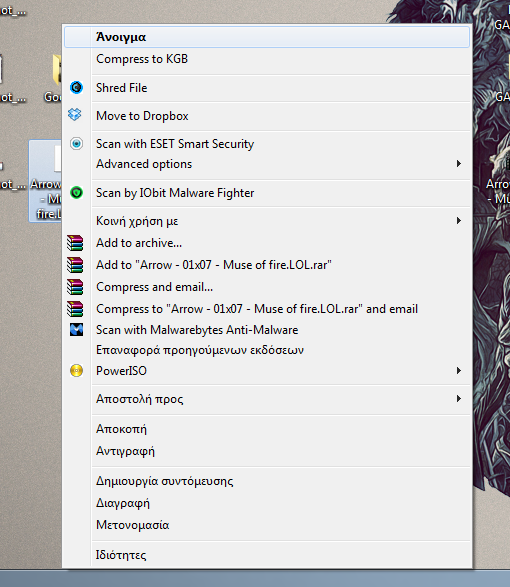This screenshot has height=587, width=510.
Task: Click WinRAR icon beside Add to archive...
Action: point(75,243)
